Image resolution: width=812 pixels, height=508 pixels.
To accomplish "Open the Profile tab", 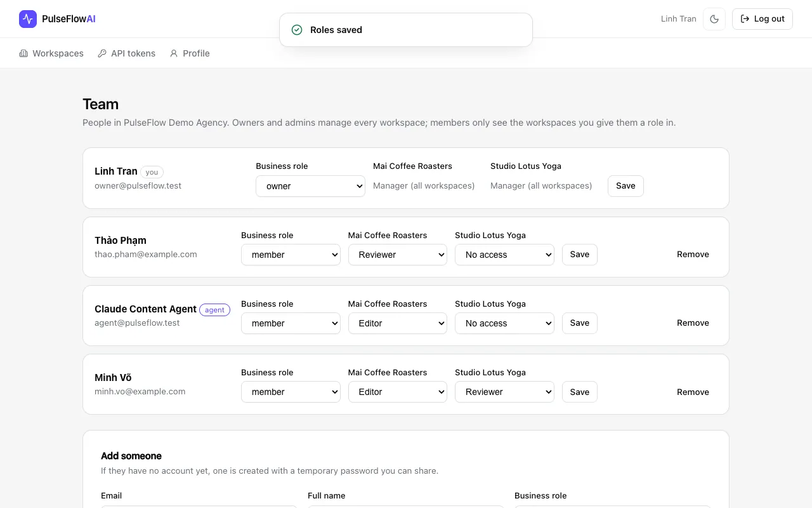I will click(x=190, y=53).
